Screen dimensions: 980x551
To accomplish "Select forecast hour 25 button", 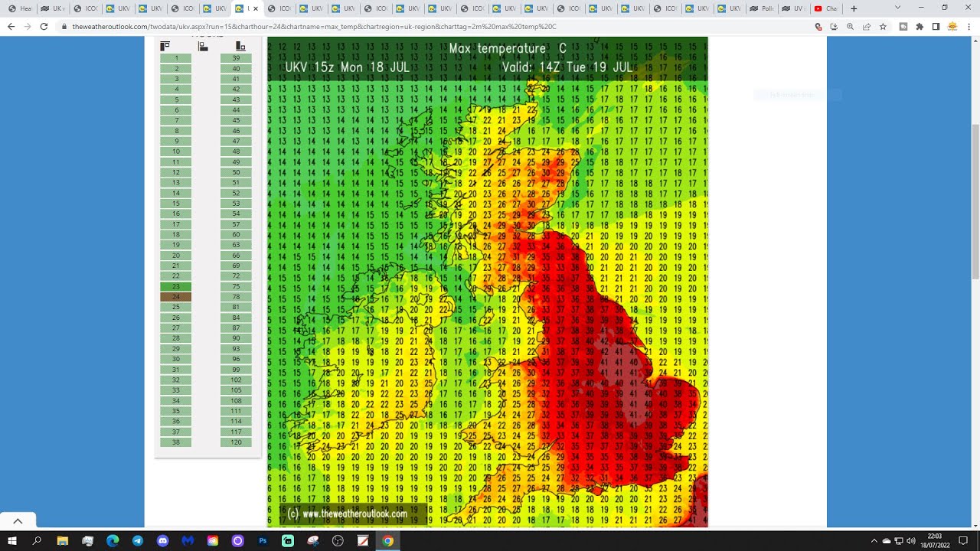I will coord(176,307).
